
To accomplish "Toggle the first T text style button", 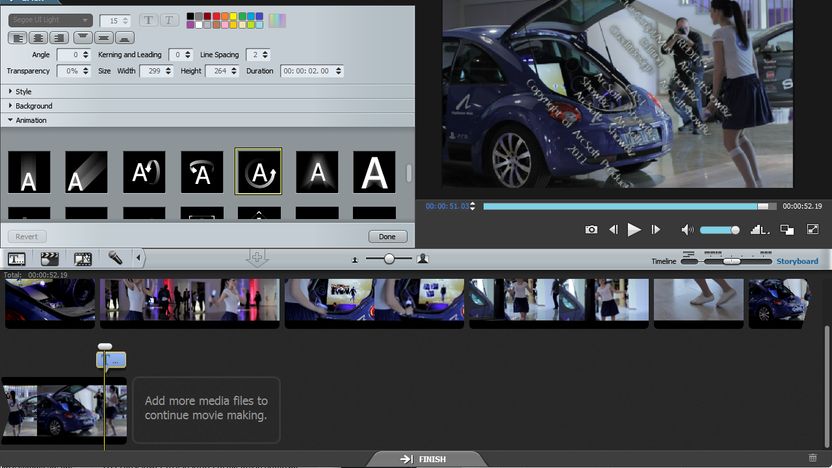I will 149,20.
